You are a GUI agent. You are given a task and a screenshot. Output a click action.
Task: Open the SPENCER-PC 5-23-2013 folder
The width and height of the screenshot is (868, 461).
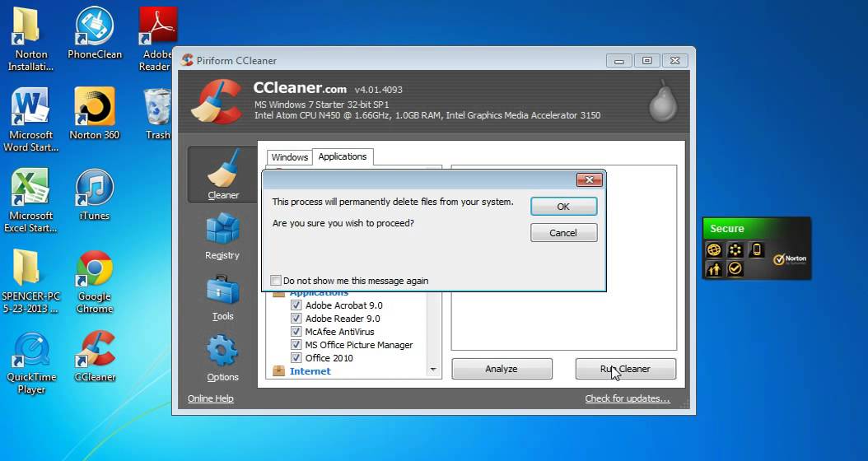tap(30, 282)
